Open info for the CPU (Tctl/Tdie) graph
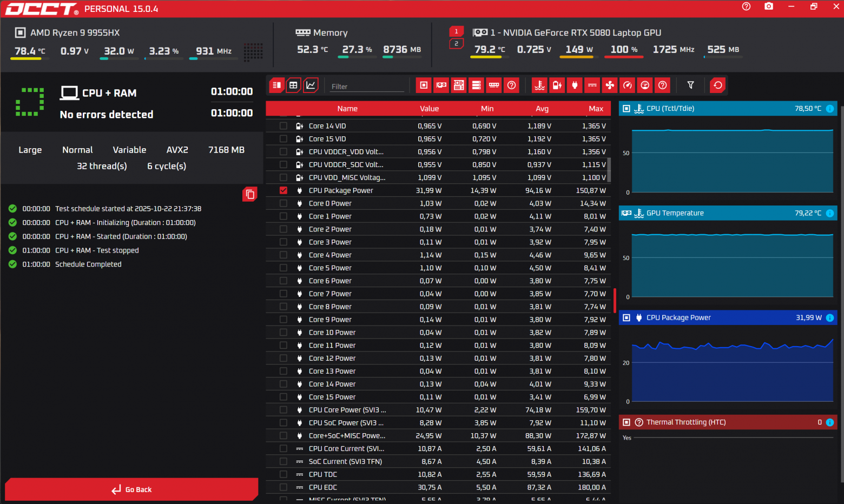Screen dimensions: 844x504 click(x=829, y=109)
